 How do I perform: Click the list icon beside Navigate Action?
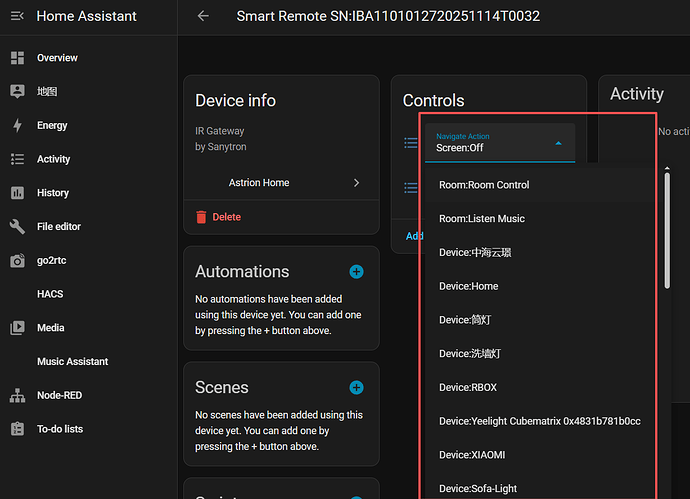click(x=411, y=143)
